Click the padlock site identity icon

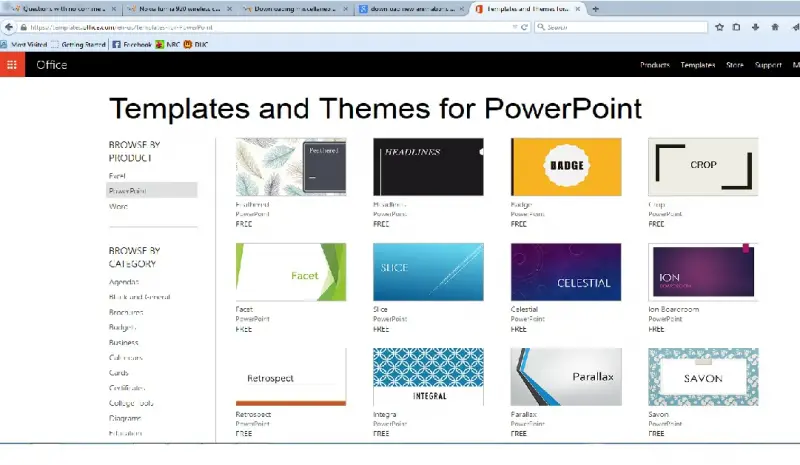click(23, 27)
